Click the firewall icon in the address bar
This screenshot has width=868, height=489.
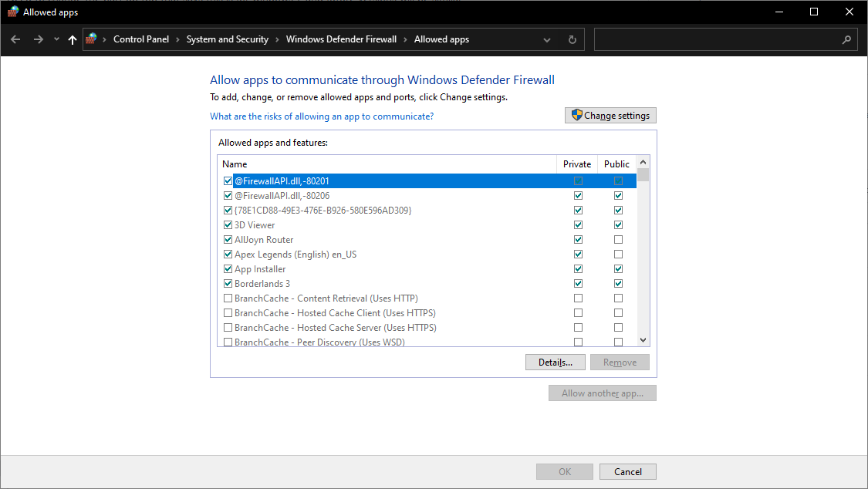(x=90, y=39)
